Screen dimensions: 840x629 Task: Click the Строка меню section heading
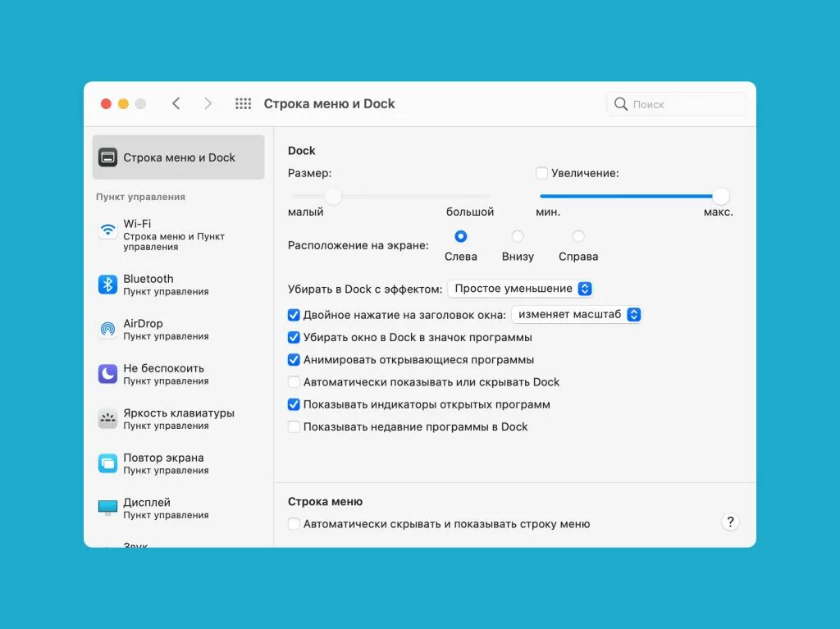click(x=325, y=502)
